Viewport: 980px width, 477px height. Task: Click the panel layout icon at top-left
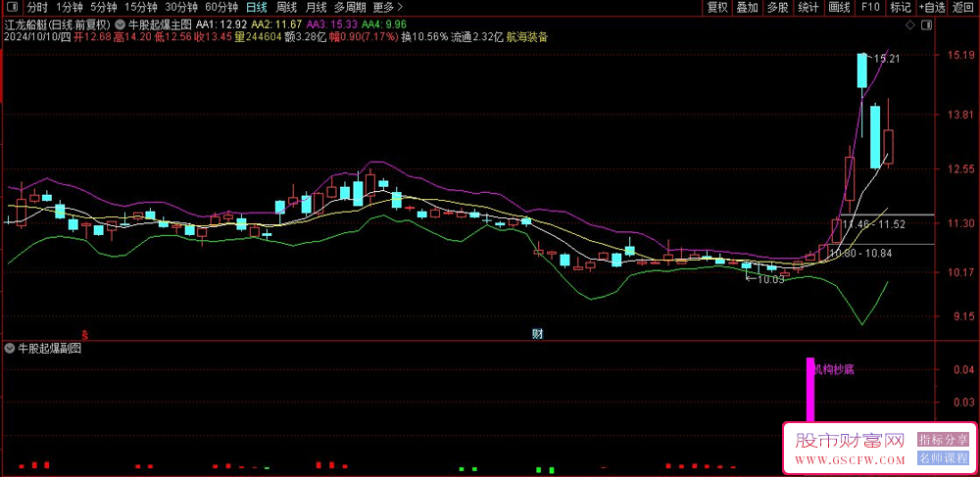pos(11,7)
